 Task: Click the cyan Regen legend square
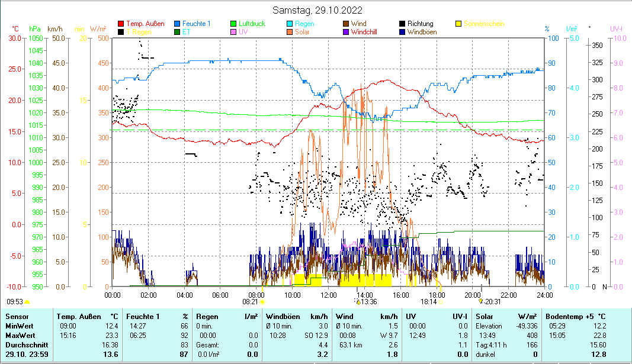point(289,24)
